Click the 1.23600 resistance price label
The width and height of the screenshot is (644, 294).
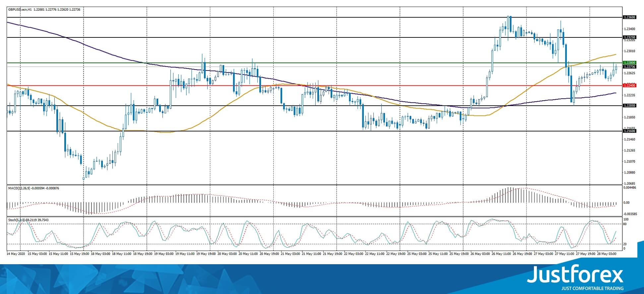(629, 17)
